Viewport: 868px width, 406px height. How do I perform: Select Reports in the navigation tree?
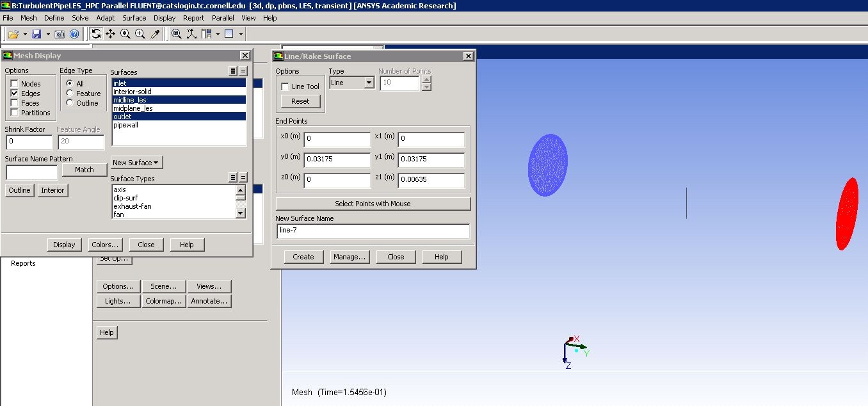(23, 263)
